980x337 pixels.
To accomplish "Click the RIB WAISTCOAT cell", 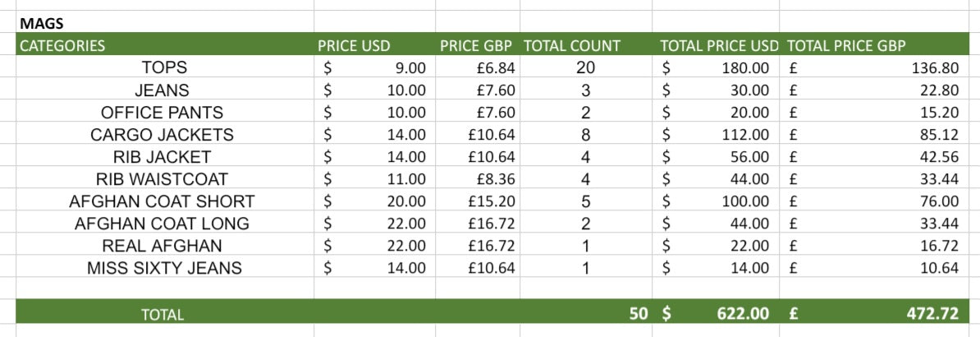I will [x=165, y=179].
